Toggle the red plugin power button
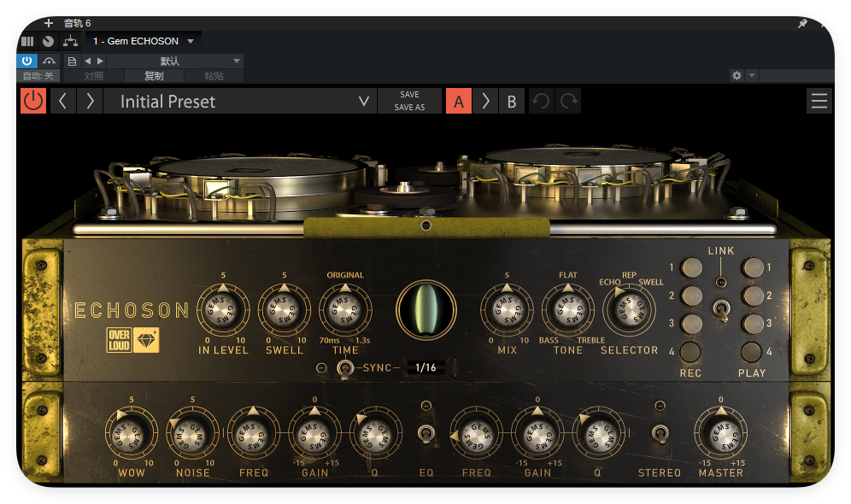This screenshot has width=851, height=504. point(33,101)
